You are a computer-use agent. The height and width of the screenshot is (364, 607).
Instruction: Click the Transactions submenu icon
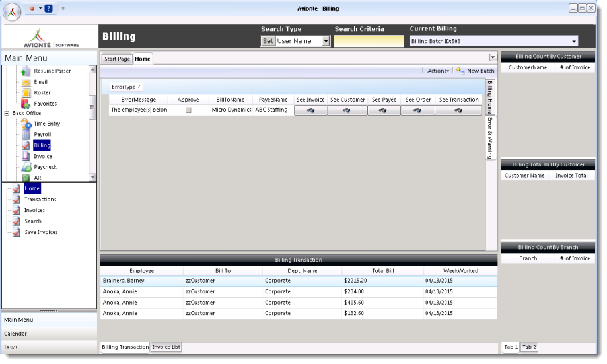(x=17, y=200)
